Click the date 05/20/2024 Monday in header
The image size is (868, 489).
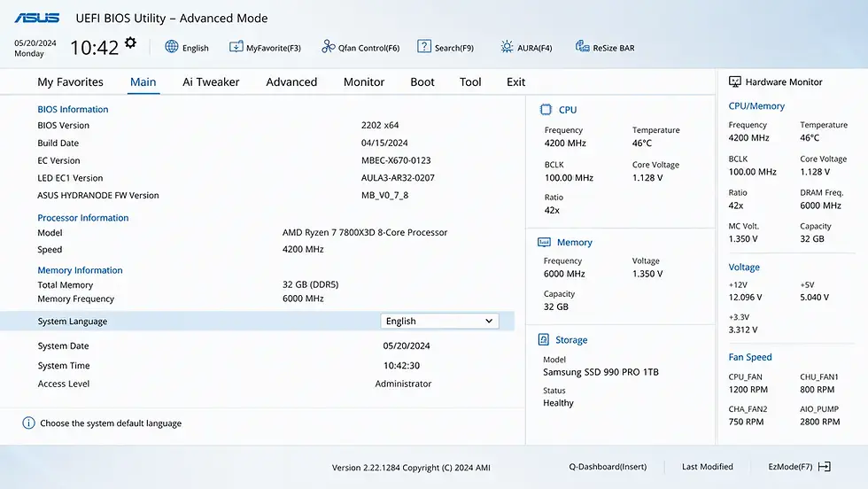(x=35, y=48)
